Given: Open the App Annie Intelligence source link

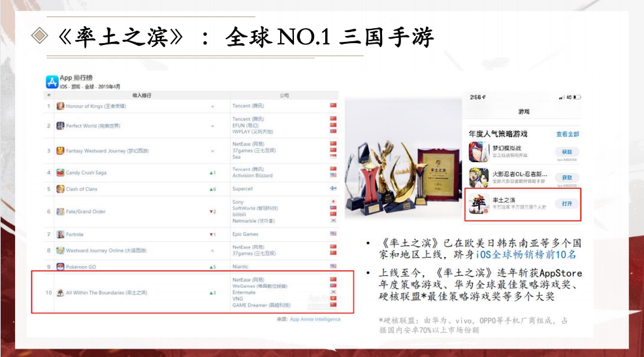Looking at the screenshot, I should (315, 319).
